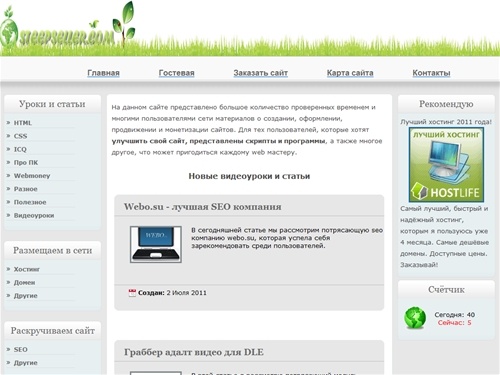The width and height of the screenshot is (500, 375).
Task: Open the SEO link
Action: point(20,350)
